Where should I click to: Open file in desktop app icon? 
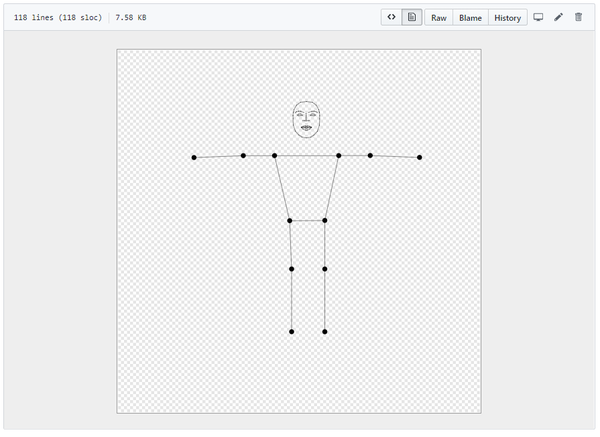tap(538, 17)
